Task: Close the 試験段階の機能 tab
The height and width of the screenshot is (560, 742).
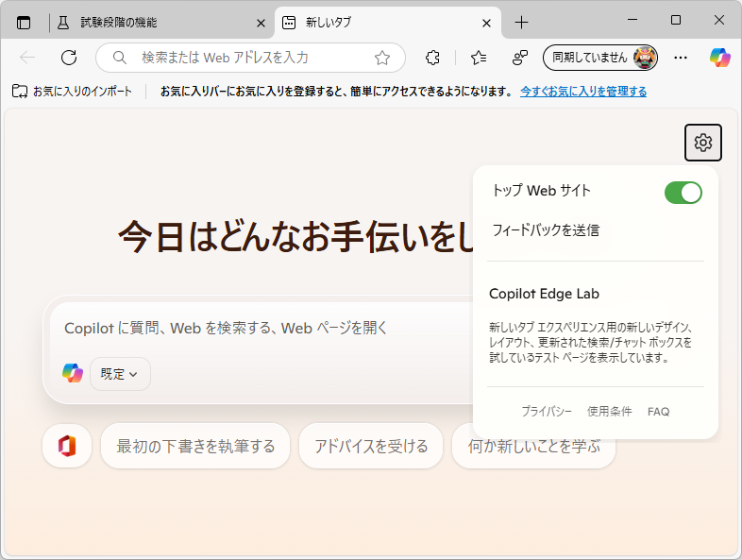Action: [261, 23]
